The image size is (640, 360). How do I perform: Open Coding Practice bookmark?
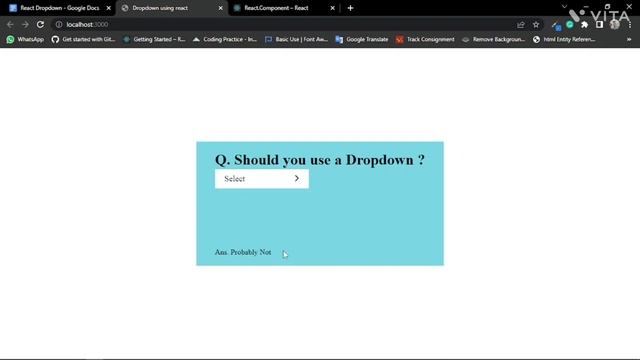[224, 39]
